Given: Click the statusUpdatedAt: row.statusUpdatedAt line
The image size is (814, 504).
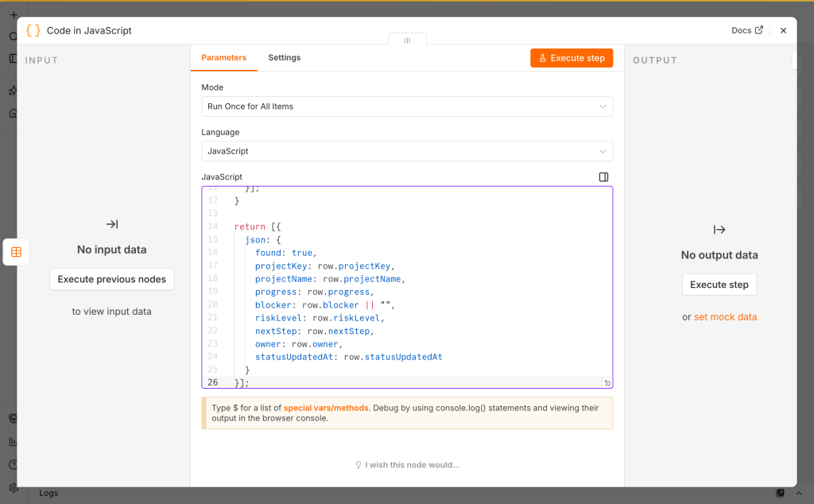Looking at the screenshot, I should click(x=349, y=357).
